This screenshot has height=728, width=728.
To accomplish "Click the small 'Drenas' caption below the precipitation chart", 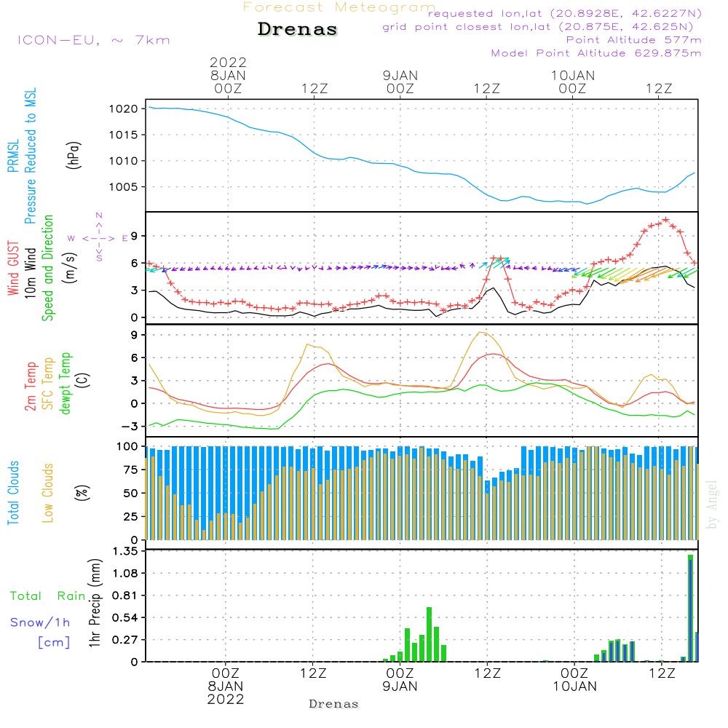I will click(x=333, y=704).
